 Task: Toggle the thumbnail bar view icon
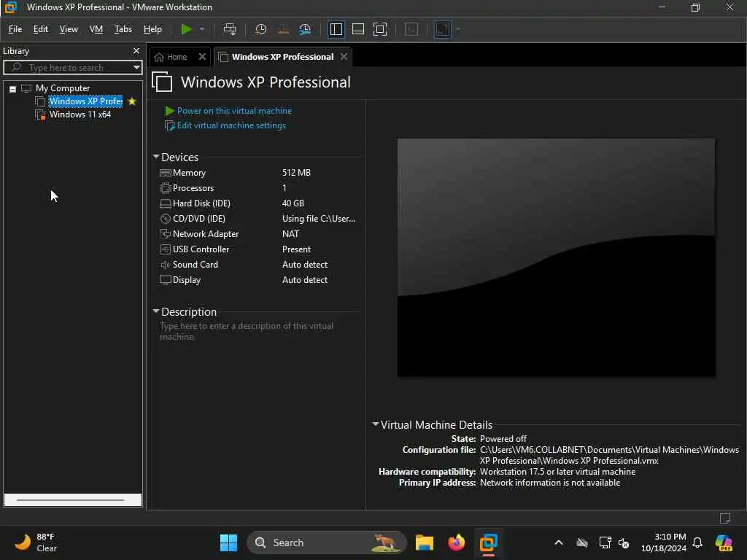pos(357,29)
